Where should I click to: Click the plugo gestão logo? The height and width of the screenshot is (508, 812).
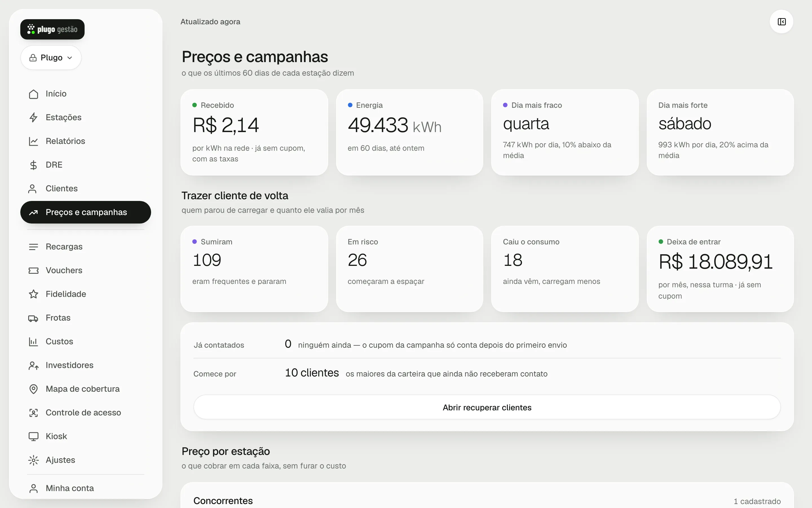click(52, 30)
